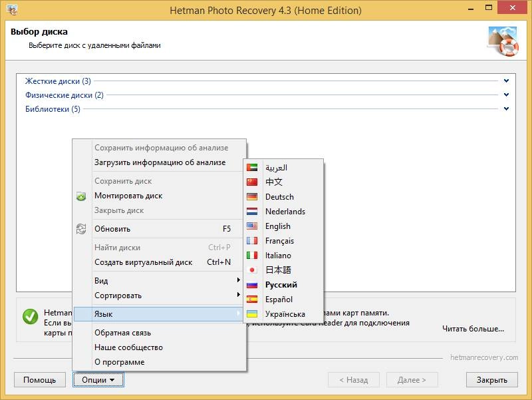Image resolution: width=532 pixels, height=400 pixels.
Task: Open Обратная связь from the menu
Action: point(159,333)
